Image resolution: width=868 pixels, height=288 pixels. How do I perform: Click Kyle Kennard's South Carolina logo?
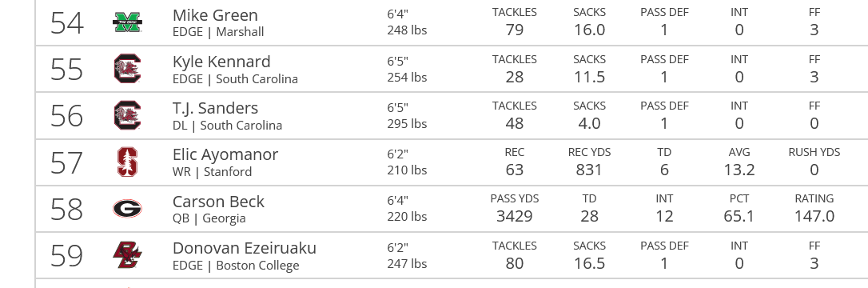[127, 70]
